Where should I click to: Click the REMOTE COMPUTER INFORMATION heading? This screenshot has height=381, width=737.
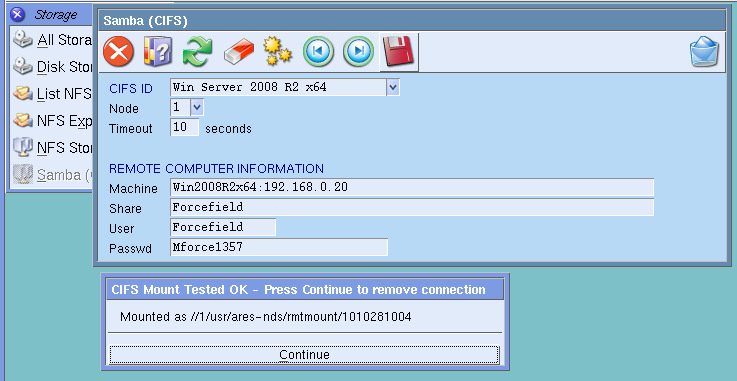tap(216, 168)
